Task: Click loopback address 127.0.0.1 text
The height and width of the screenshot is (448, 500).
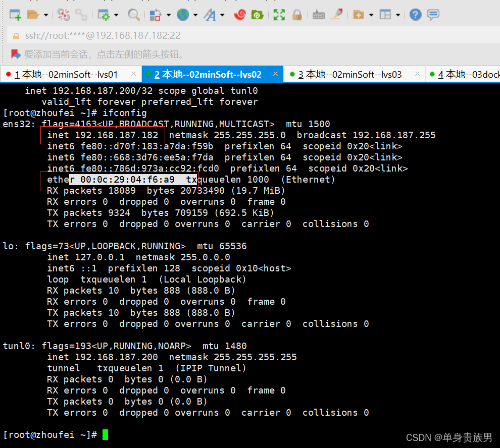Action: (x=99, y=257)
